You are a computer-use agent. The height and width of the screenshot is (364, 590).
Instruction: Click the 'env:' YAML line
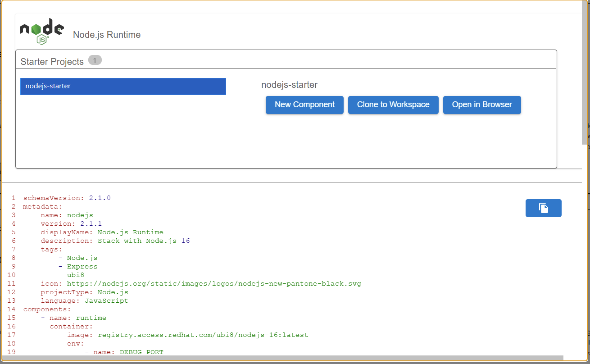76,343
